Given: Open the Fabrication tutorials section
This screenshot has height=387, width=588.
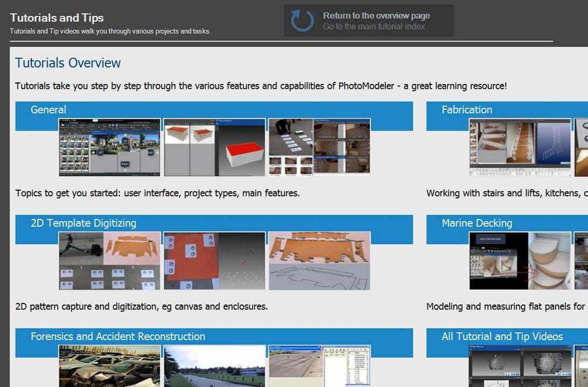Looking at the screenshot, I should point(466,110).
